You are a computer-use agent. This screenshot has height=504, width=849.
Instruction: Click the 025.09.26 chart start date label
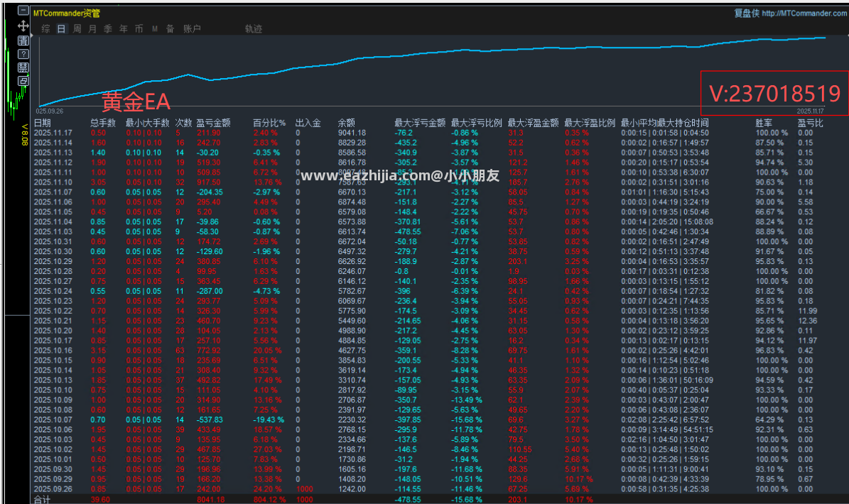click(50, 111)
